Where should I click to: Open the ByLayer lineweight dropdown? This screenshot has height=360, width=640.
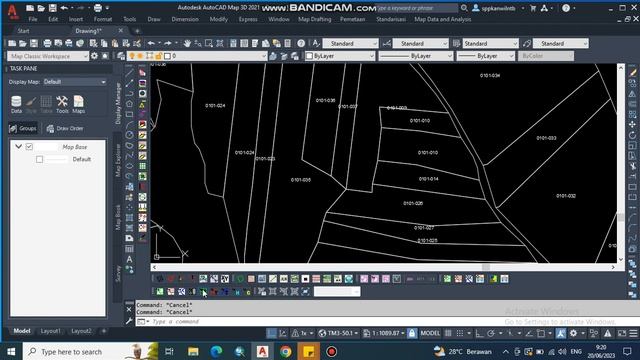click(x=486, y=56)
